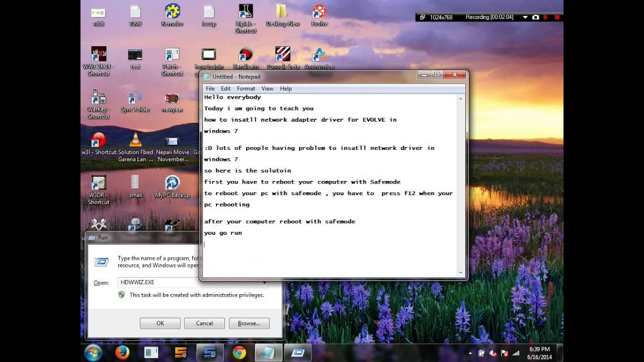Open the Notepad Help menu
Viewport: 644px width, 362px height.
click(286, 88)
